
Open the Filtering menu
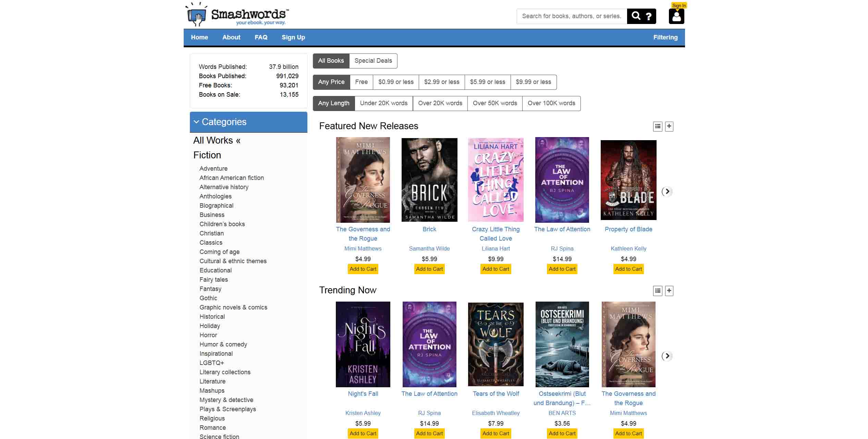click(x=665, y=37)
